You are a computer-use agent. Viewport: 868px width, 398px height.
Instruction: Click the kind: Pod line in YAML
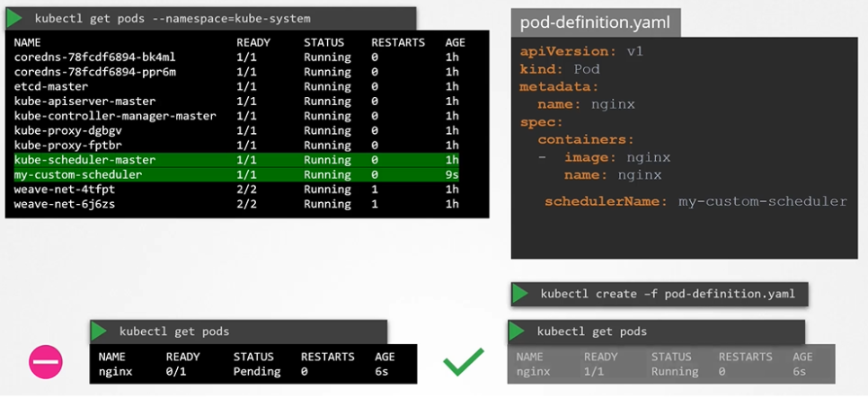[559, 69]
